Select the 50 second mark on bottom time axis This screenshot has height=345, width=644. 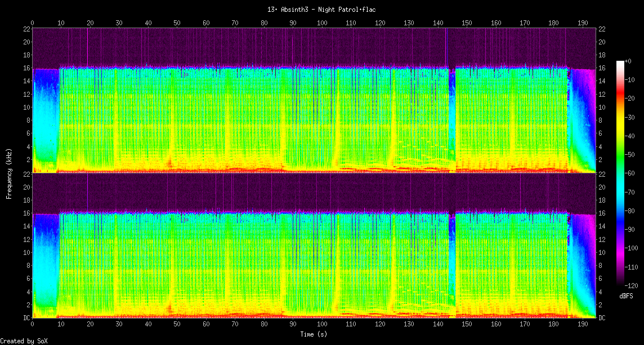(177, 324)
